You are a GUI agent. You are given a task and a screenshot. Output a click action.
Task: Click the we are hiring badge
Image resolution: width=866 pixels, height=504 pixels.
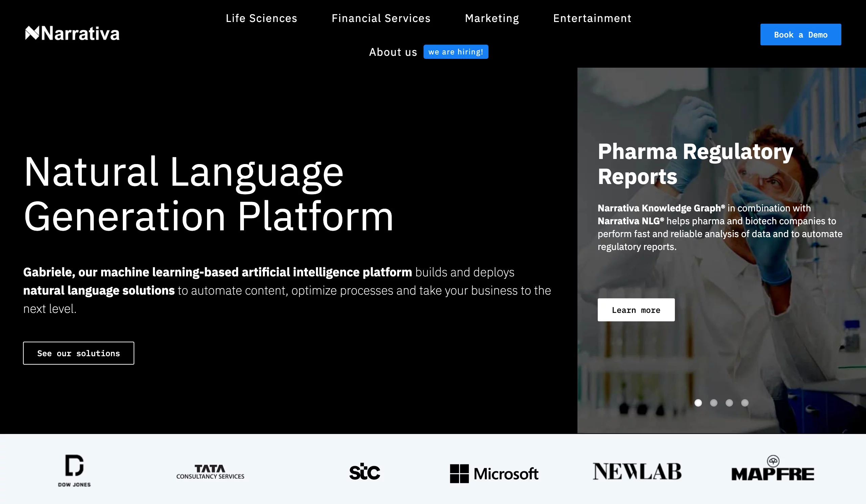(455, 52)
